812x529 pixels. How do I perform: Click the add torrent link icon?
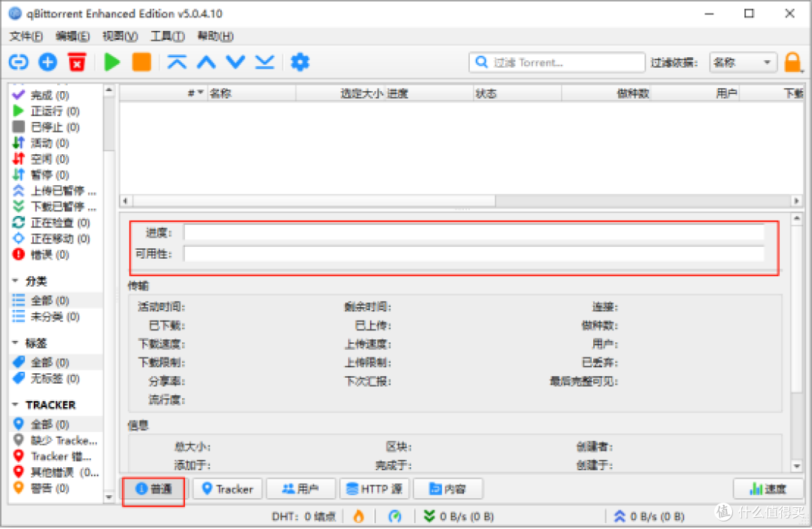point(19,62)
